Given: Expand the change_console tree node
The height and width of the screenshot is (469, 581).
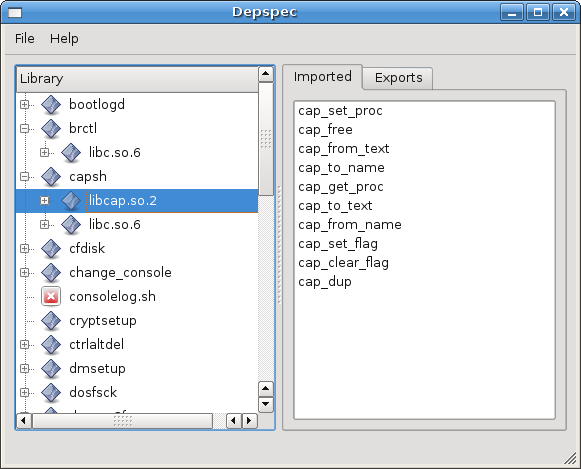Looking at the screenshot, I should (x=24, y=273).
